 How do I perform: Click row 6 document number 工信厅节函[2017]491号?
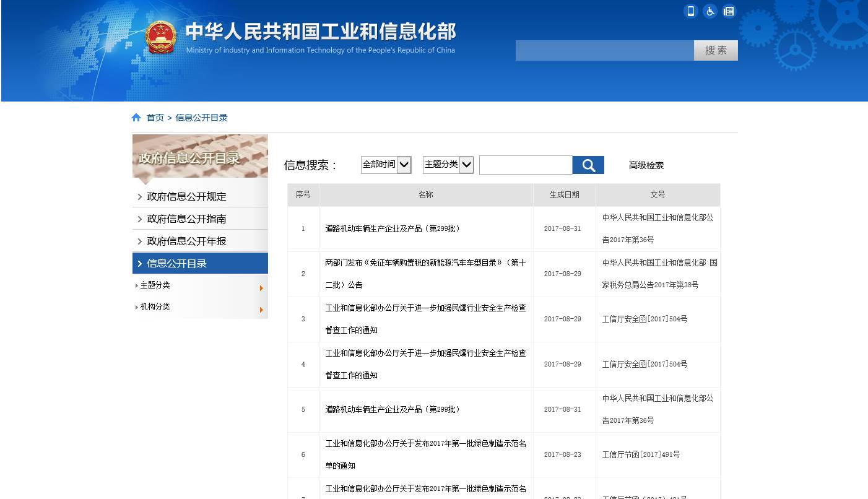tap(641, 454)
